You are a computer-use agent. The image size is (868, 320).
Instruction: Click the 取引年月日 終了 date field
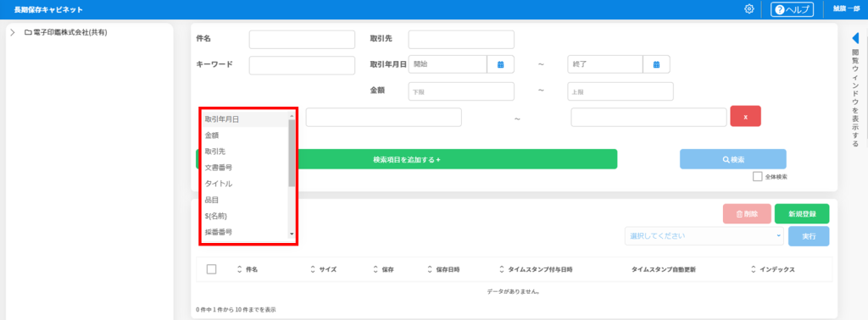pos(605,64)
